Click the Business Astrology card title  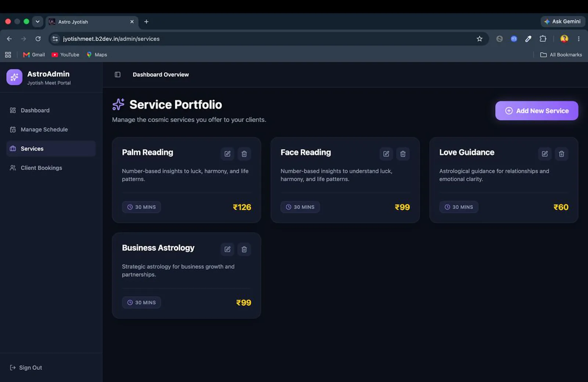(158, 248)
